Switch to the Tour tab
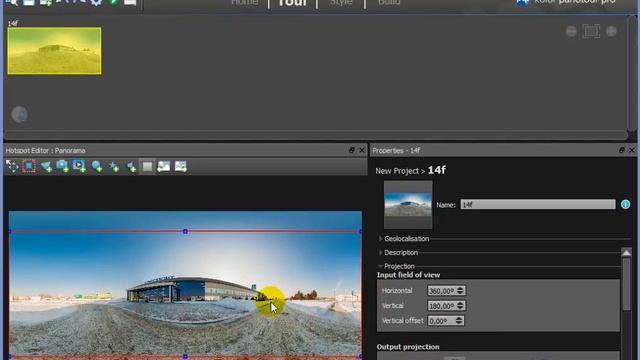The image size is (640, 360). 293,2
